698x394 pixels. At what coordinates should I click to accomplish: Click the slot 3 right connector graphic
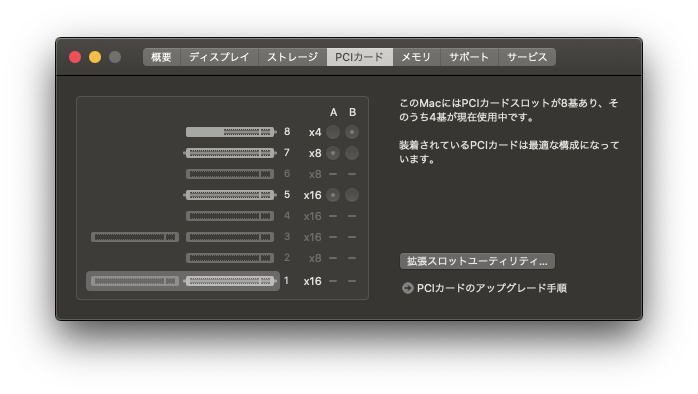pos(230,237)
